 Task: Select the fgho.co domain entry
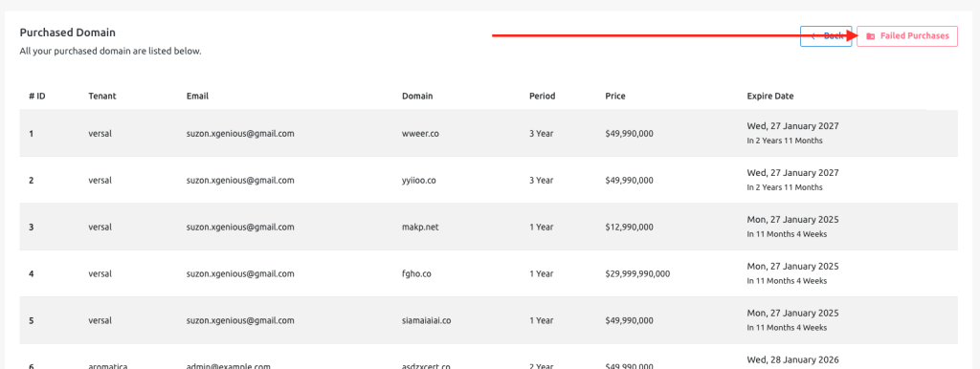(415, 273)
